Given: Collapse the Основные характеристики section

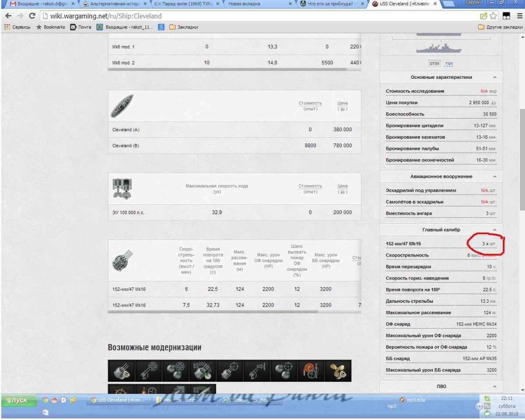Looking at the screenshot, I should coord(494,77).
